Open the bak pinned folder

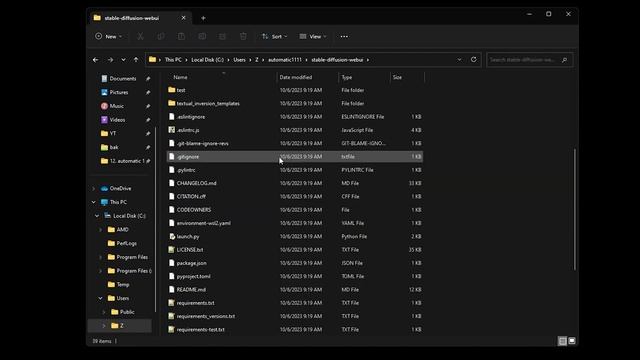point(114,147)
